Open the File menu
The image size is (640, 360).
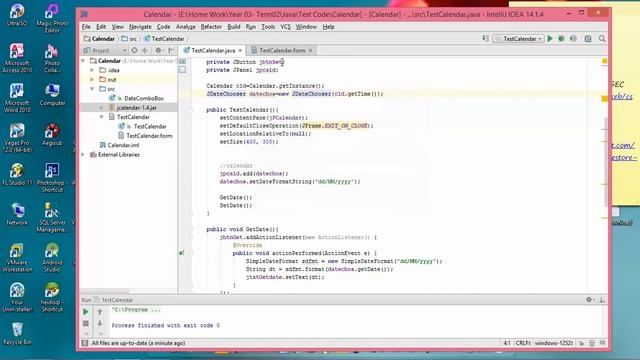pos(86,27)
